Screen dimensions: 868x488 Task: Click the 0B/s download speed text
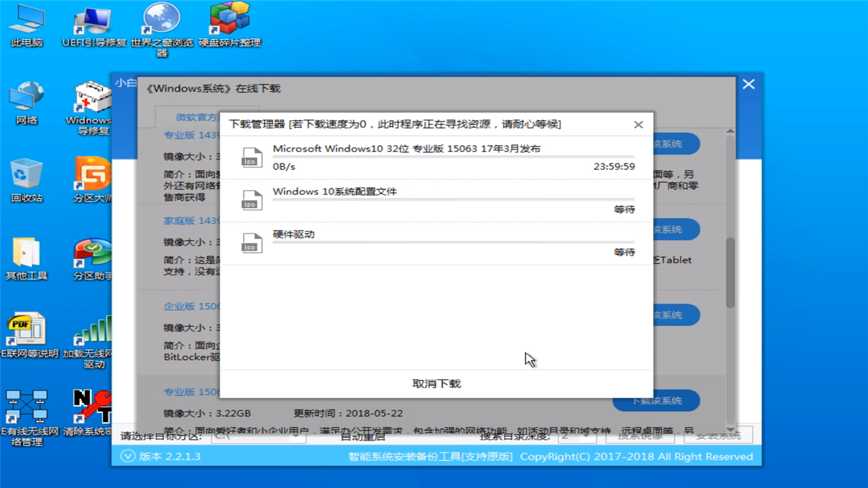pyautogui.click(x=284, y=167)
